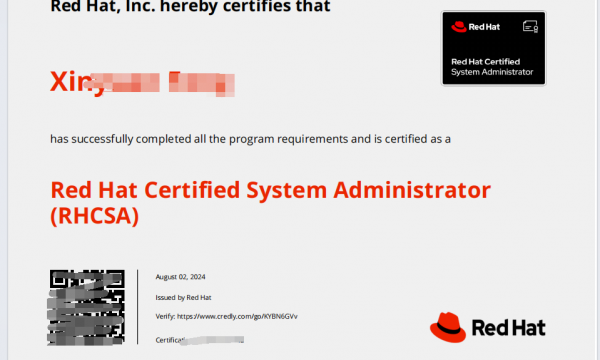Click the "Red Hat Certified" text in the badge
This screenshot has height=360, width=600.
coord(486,62)
